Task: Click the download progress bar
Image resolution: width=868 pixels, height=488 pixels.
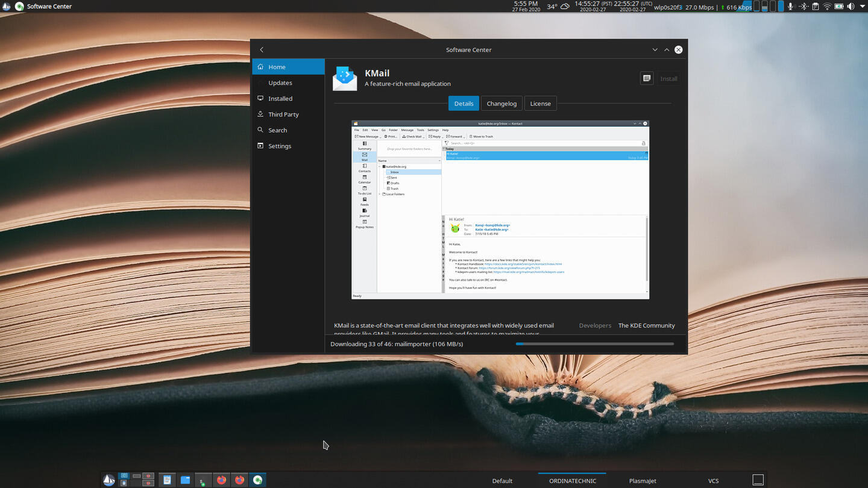Action: [595, 344]
